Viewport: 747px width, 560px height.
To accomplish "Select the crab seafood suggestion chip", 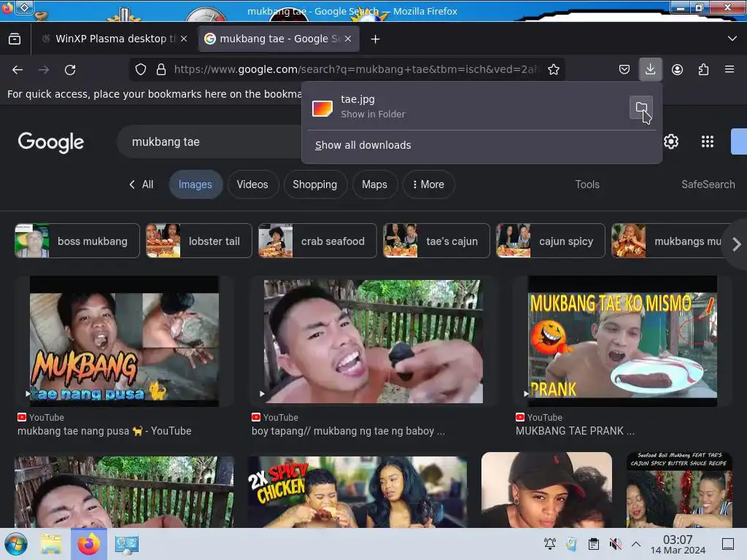I will [x=317, y=241].
